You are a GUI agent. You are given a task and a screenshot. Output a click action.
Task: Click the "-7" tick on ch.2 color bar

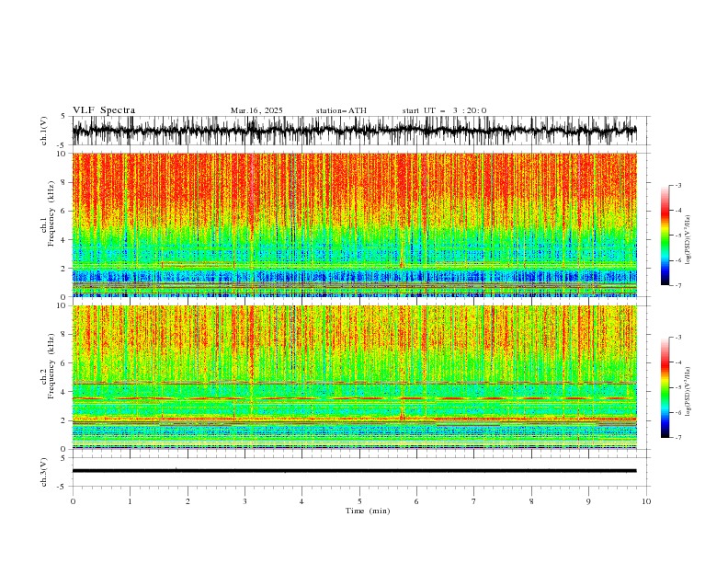677,438
